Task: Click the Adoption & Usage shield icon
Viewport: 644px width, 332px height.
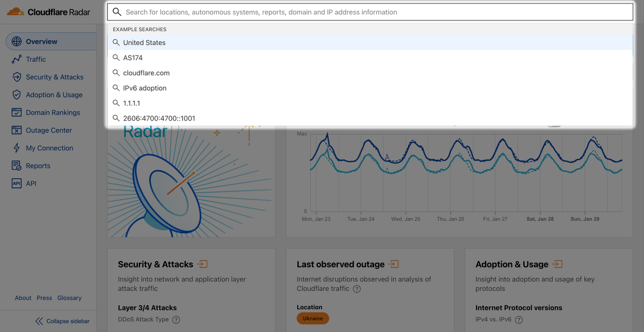Action: 16,95
